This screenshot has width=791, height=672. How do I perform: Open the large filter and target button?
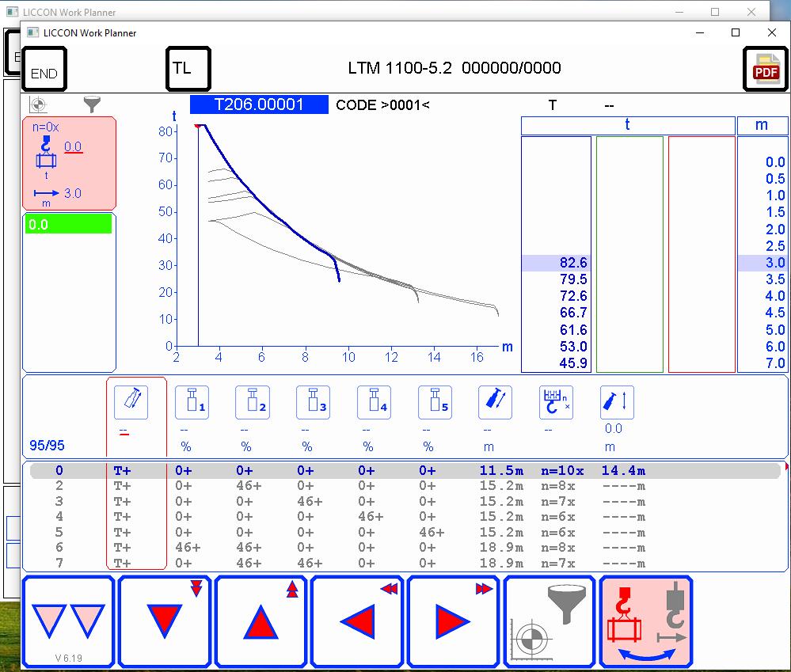pyautogui.click(x=550, y=621)
